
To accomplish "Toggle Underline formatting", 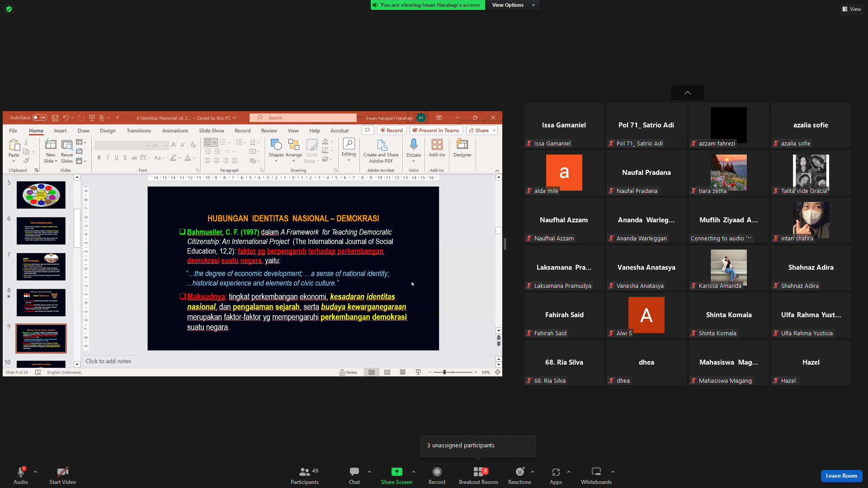I will tap(116, 158).
